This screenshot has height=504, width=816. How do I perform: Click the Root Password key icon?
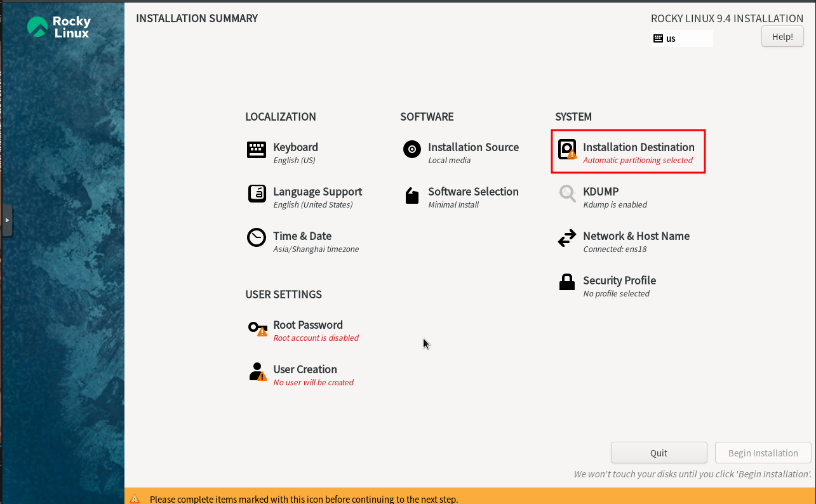point(257,328)
